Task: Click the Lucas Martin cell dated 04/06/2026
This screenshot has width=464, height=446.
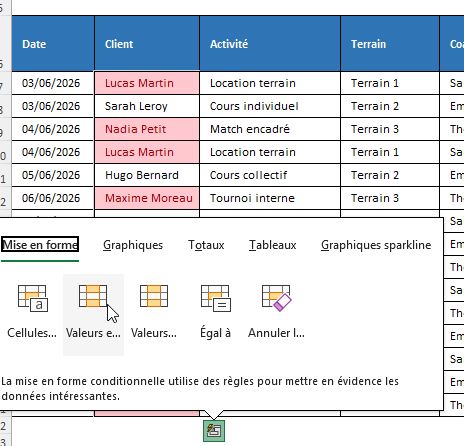Action: pos(147,152)
